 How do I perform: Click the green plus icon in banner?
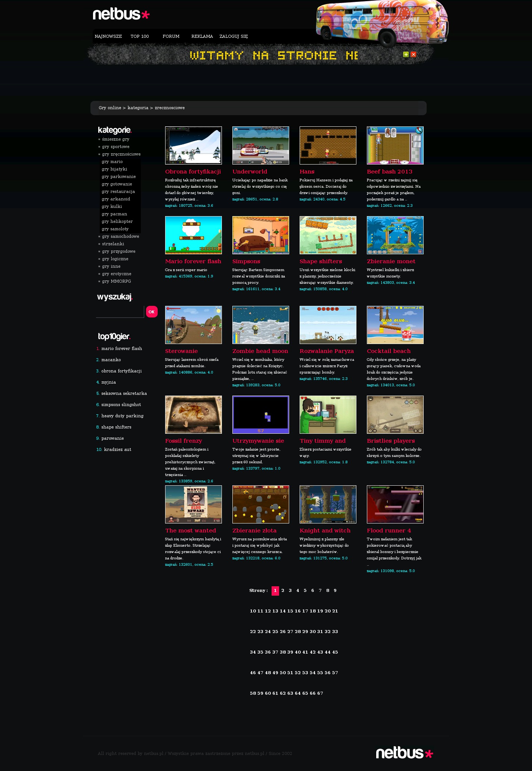[x=406, y=55]
